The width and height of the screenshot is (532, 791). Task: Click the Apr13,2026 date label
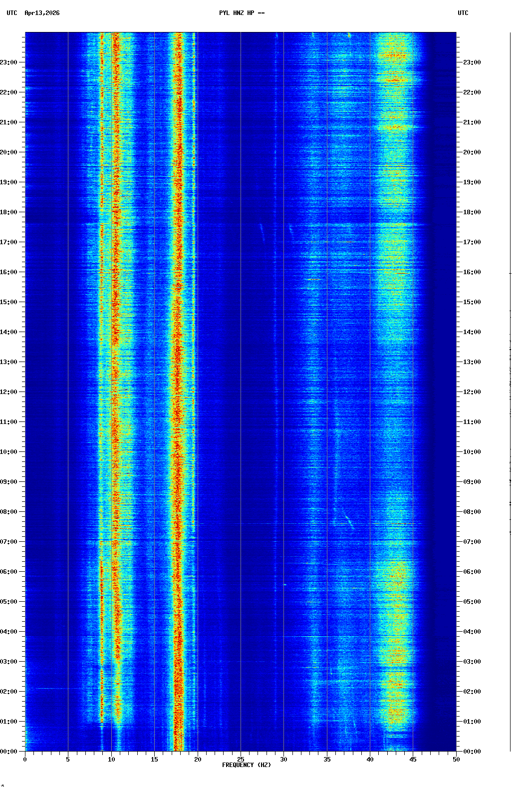point(42,13)
